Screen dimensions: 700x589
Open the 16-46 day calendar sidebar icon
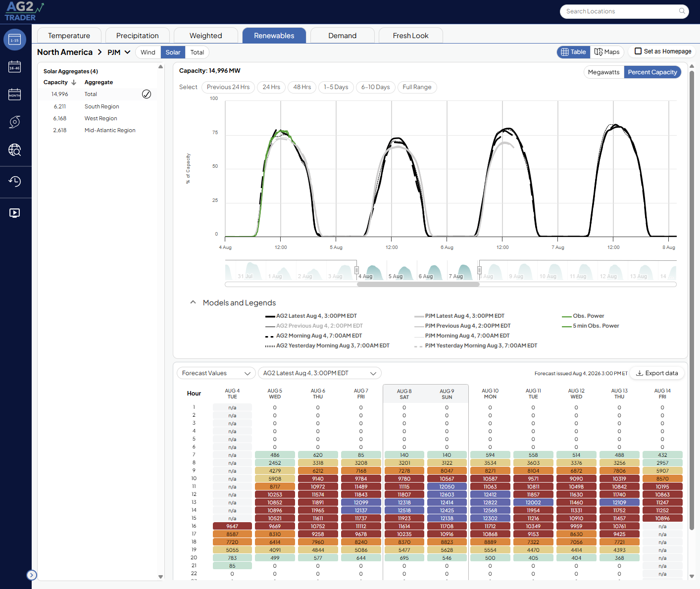[15, 67]
